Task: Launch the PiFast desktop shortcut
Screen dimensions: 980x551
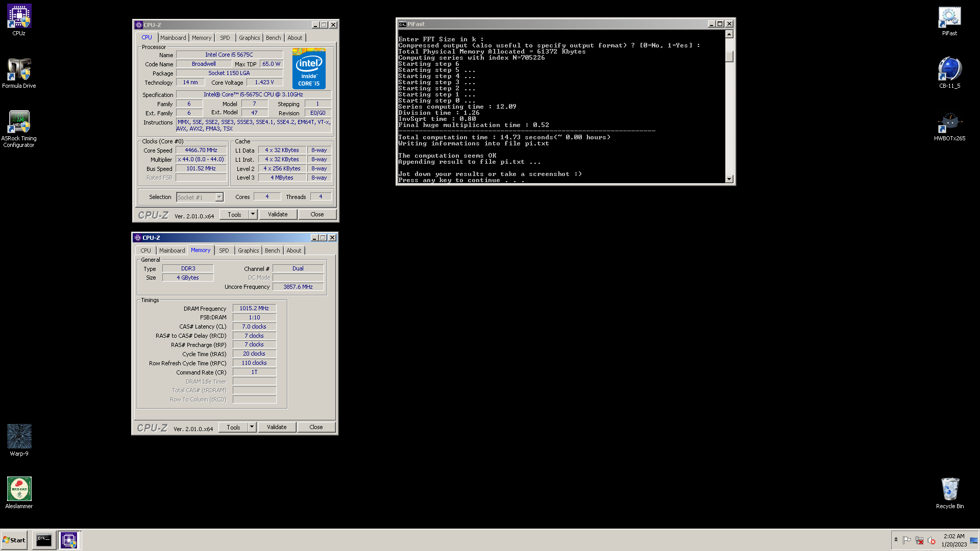Action: tap(949, 20)
